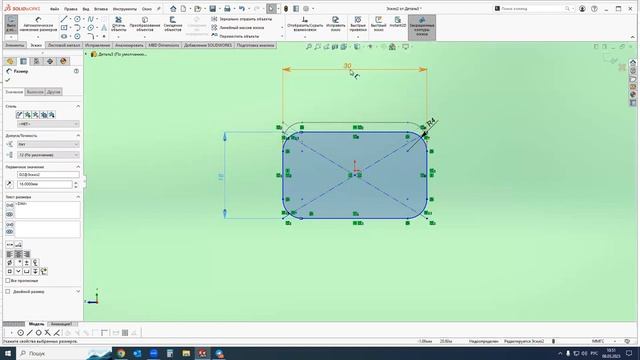The width and height of the screenshot is (640, 360).
Task: Click the Windows Start button
Action: pos(8,353)
